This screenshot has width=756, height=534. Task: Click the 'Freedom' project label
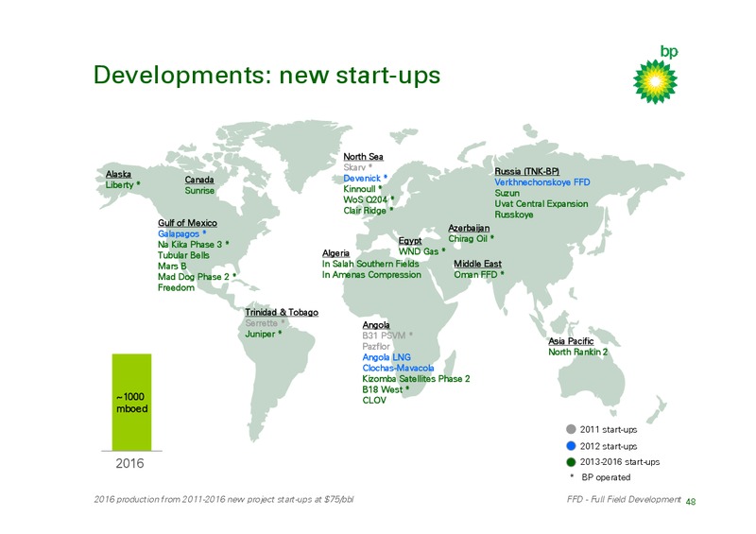point(176,287)
